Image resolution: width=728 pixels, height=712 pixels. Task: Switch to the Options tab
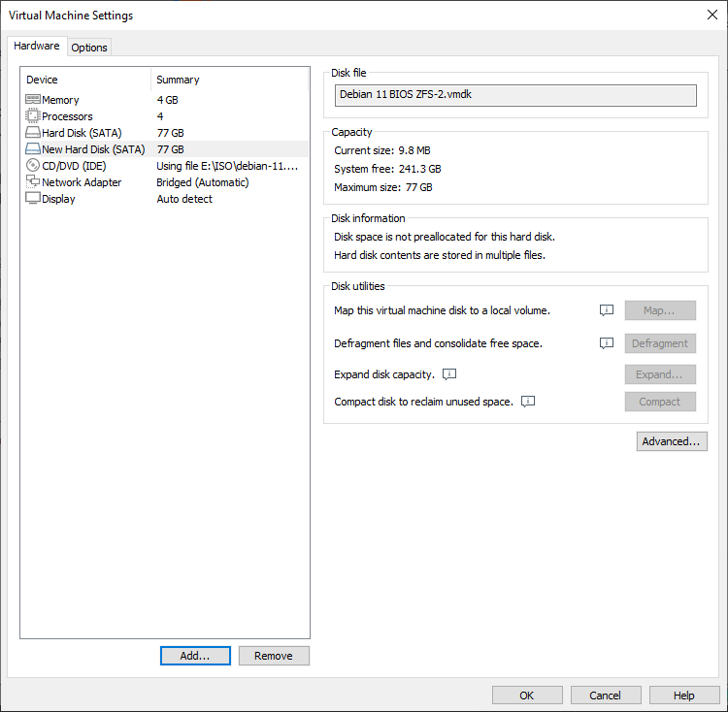pos(89,48)
